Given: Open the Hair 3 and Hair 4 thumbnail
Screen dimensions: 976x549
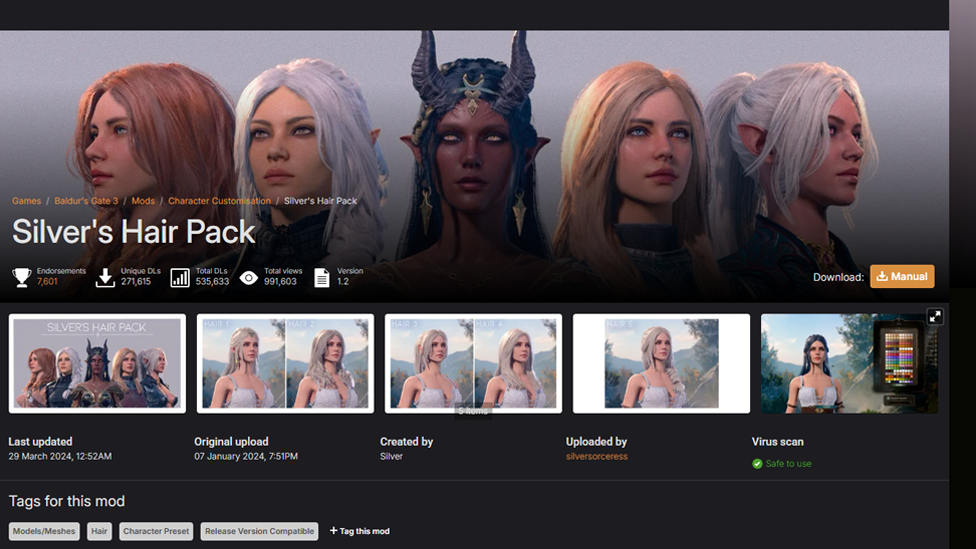Looking at the screenshot, I should pos(473,364).
